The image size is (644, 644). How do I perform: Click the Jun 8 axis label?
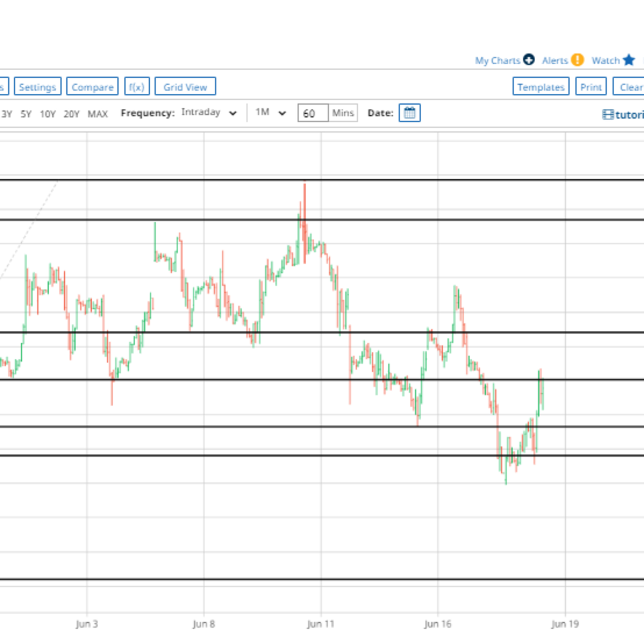pyautogui.click(x=204, y=624)
